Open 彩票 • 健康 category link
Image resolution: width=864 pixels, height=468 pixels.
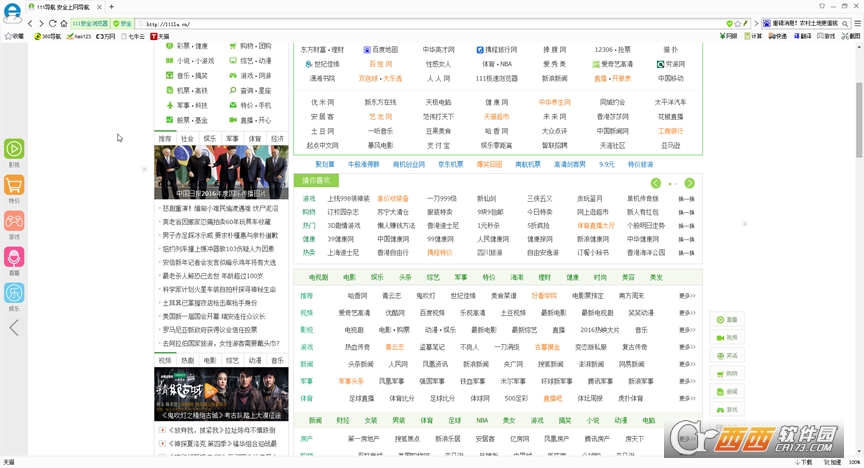187,46
